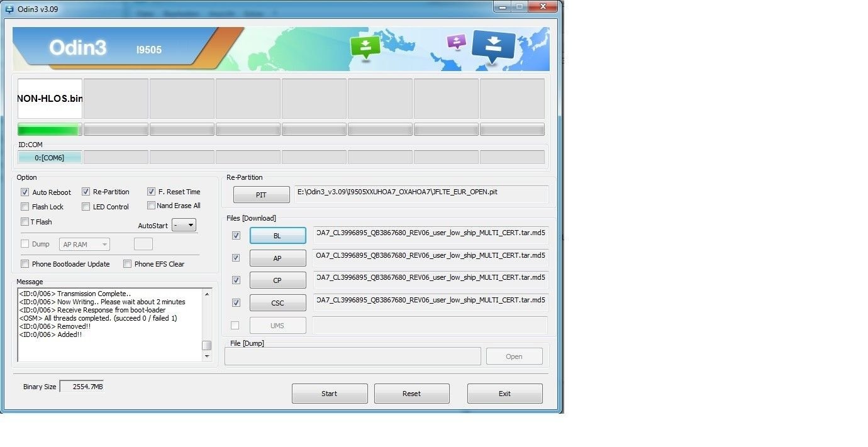Exit Odin3 with the Exit button
The image size is (868, 447).
504,394
